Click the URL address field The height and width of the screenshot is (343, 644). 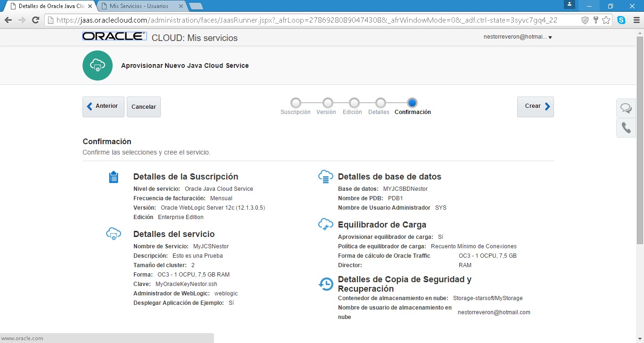point(306,20)
